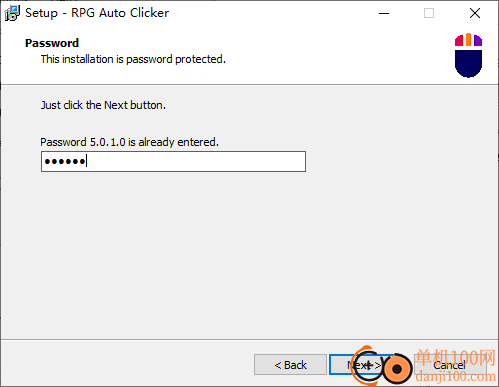This screenshot has height=387, width=499.
Task: Abort the installation with Cancel button
Action: [x=449, y=365]
